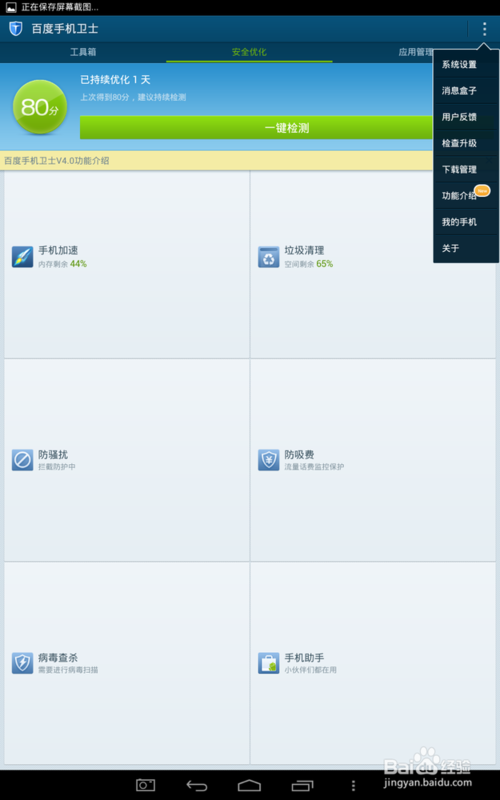This screenshot has height=800, width=500.
Task: Open the 垃圾清理 trash cleaning icon
Action: point(268,257)
